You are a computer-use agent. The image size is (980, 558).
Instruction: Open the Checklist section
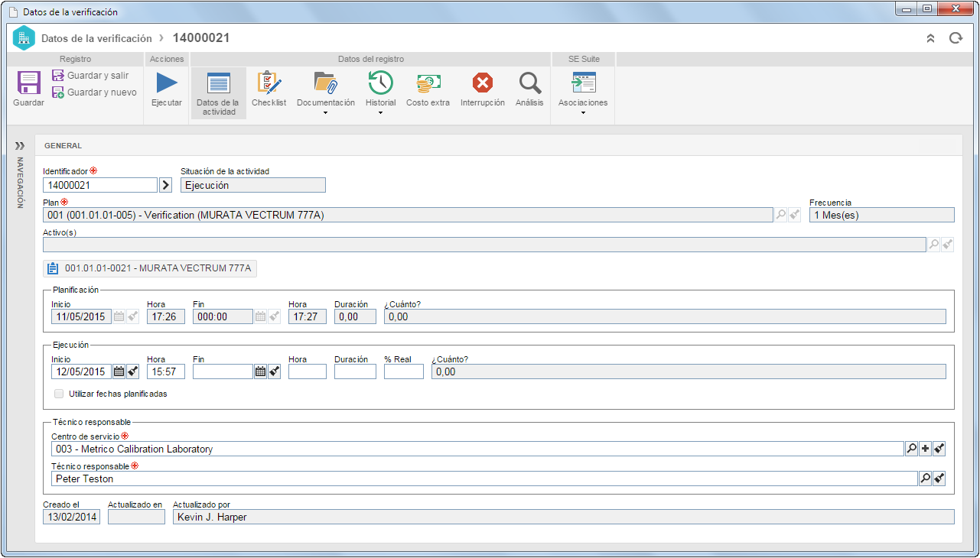[x=269, y=89]
